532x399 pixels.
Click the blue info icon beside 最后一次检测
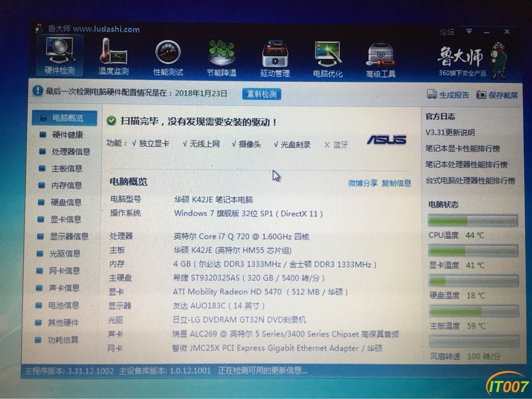(x=37, y=91)
